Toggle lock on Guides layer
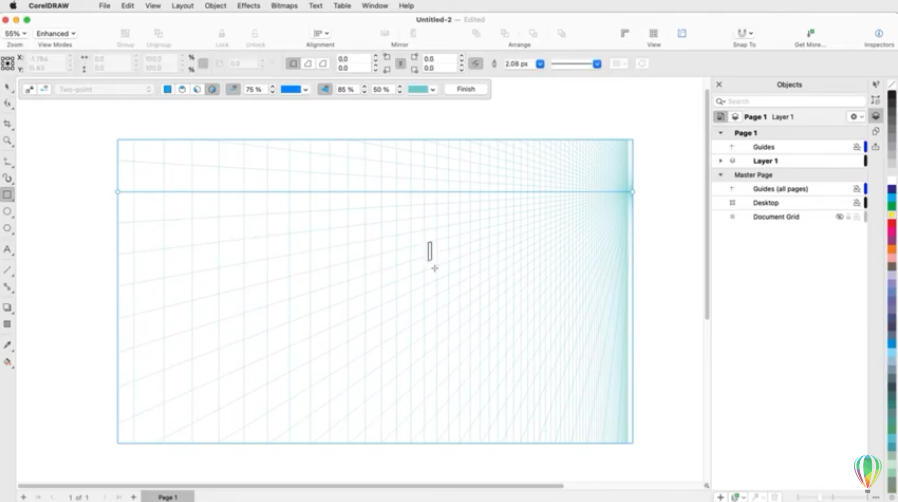The height and width of the screenshot is (502, 898). click(x=857, y=147)
